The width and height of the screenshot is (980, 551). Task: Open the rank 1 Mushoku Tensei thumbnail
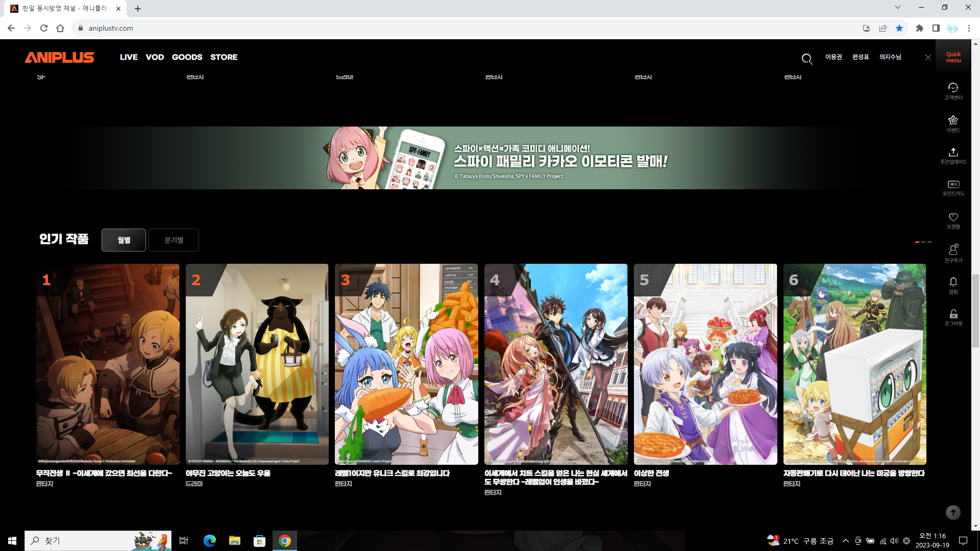click(108, 364)
